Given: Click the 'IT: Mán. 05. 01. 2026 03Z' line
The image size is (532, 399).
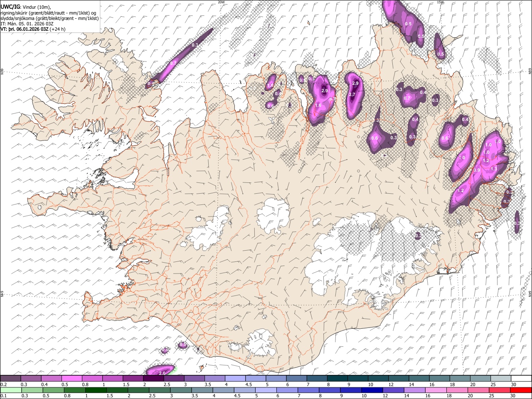Looking at the screenshot, I should [27, 24].
